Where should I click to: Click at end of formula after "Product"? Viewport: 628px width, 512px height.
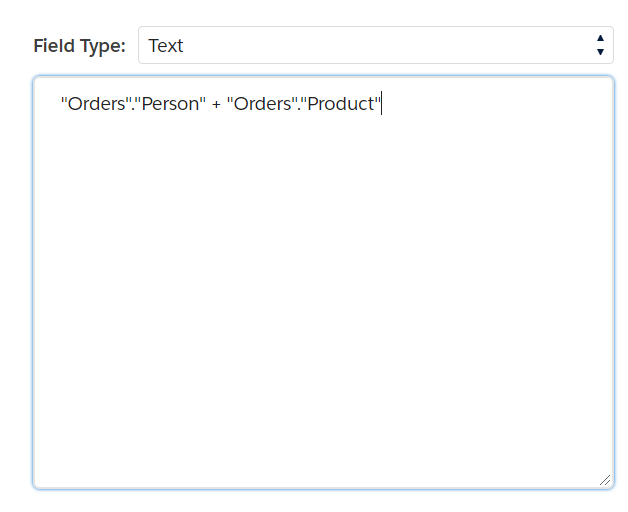pyautogui.click(x=381, y=103)
